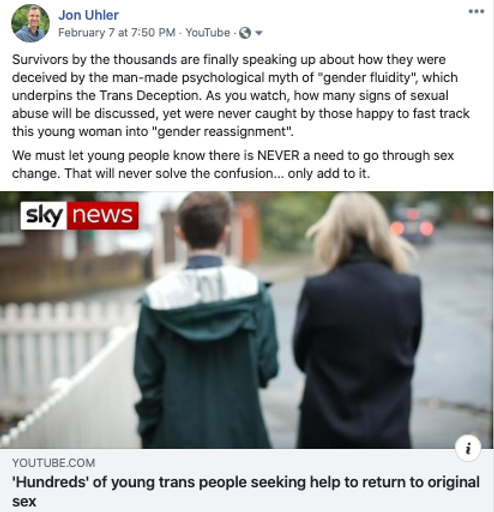Click the paragraph starting 'We must let young people'

233,164
